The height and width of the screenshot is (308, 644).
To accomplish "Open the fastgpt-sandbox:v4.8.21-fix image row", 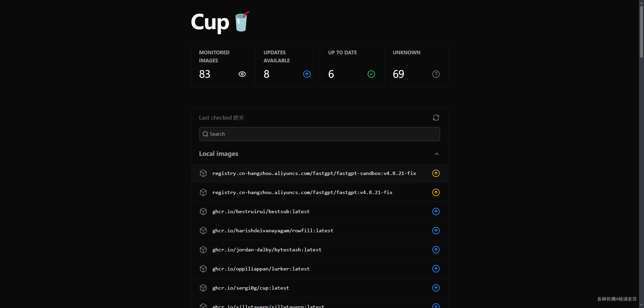I will (x=319, y=173).
